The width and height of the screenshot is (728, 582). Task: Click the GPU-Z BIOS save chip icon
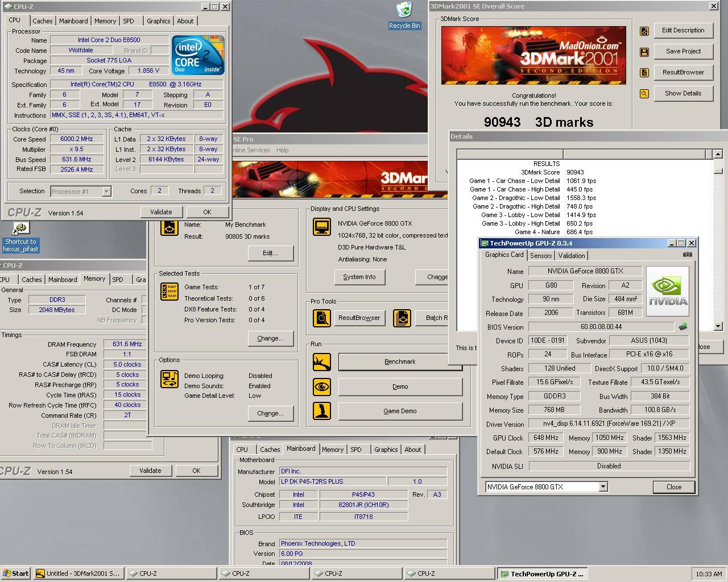683,327
